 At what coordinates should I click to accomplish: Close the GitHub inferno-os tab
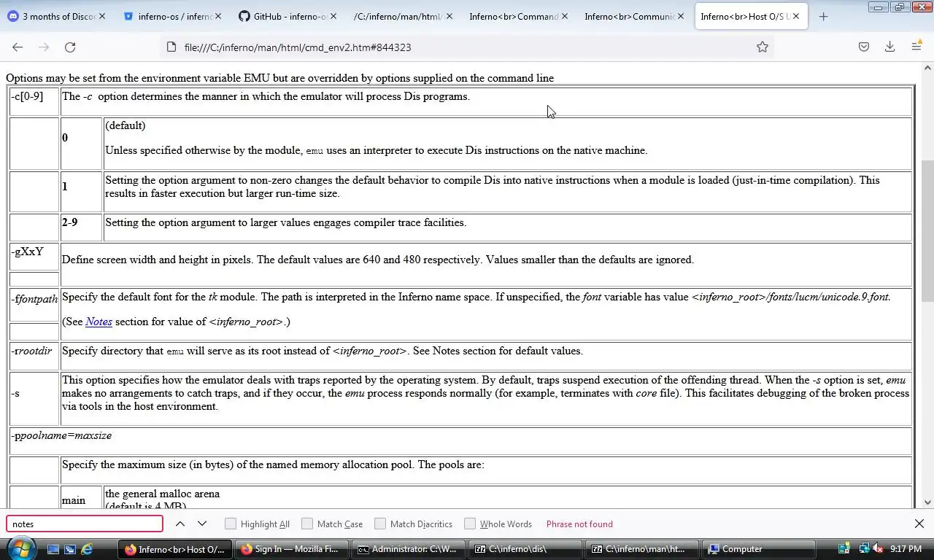[x=333, y=16]
